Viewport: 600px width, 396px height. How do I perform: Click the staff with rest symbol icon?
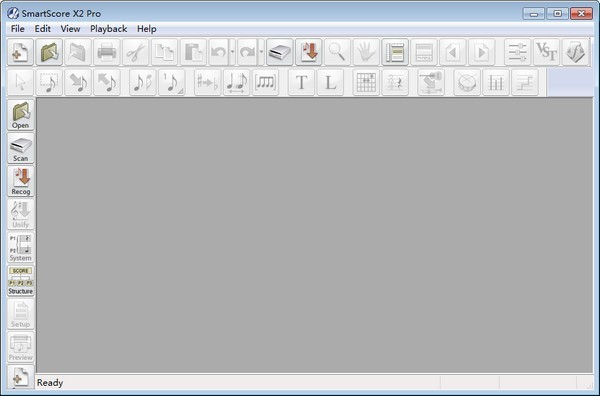395,82
